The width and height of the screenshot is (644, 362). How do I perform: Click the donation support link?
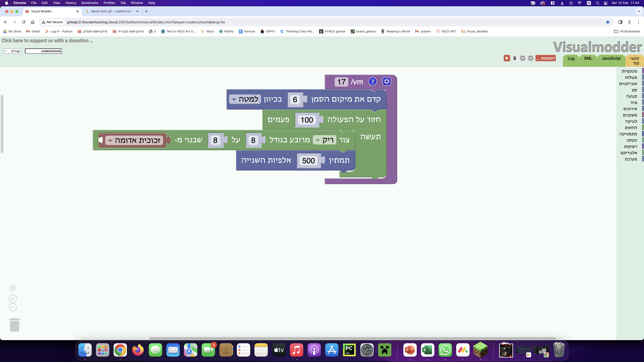pyautogui.click(x=47, y=40)
